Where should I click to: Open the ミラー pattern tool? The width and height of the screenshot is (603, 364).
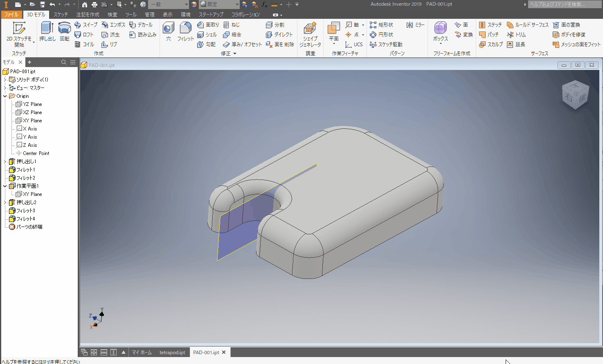tap(415, 25)
